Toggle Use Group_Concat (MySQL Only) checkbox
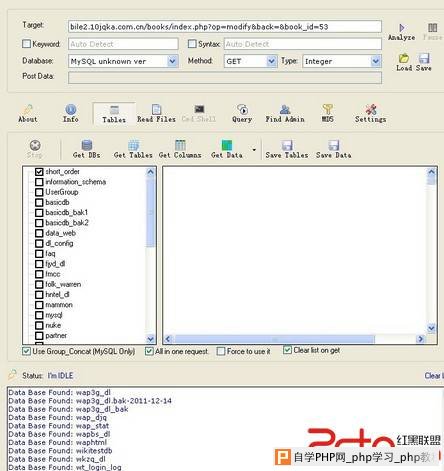This screenshot has width=444, height=471. click(x=26, y=351)
